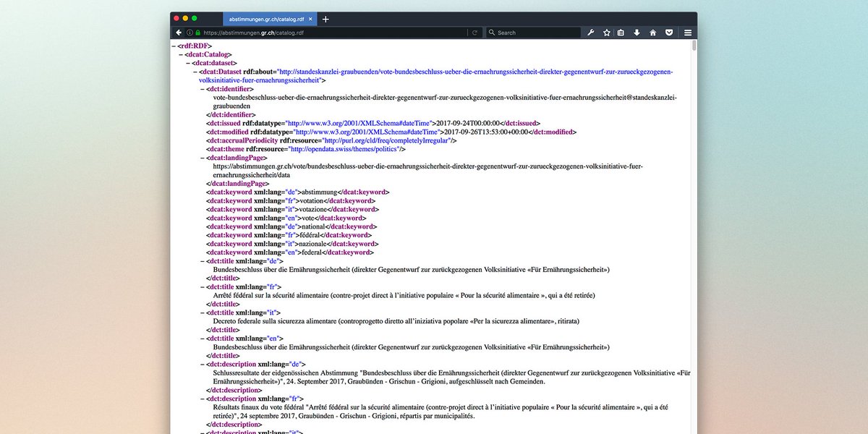Click the green secure-connection padlock
The width and height of the screenshot is (868, 434).
tap(197, 33)
